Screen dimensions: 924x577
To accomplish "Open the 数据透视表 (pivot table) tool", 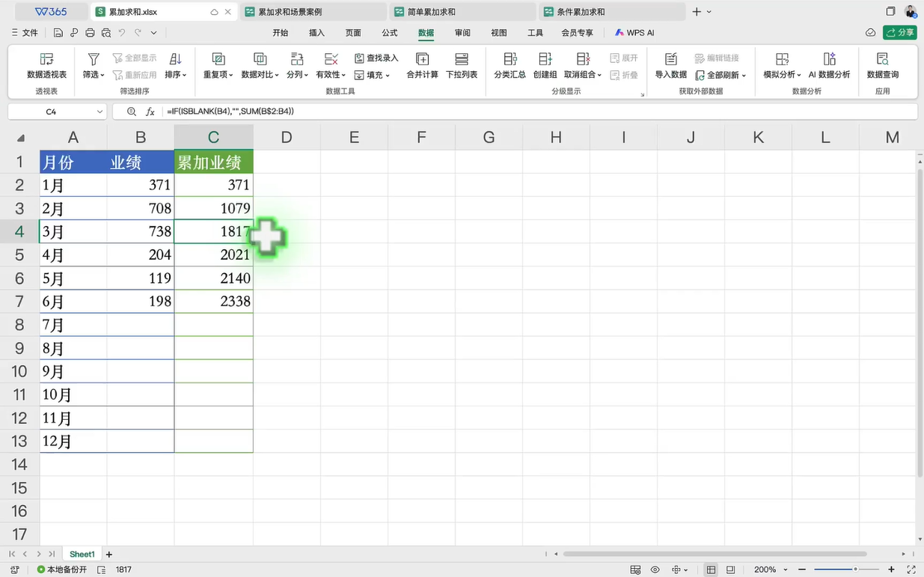I will 46,65.
